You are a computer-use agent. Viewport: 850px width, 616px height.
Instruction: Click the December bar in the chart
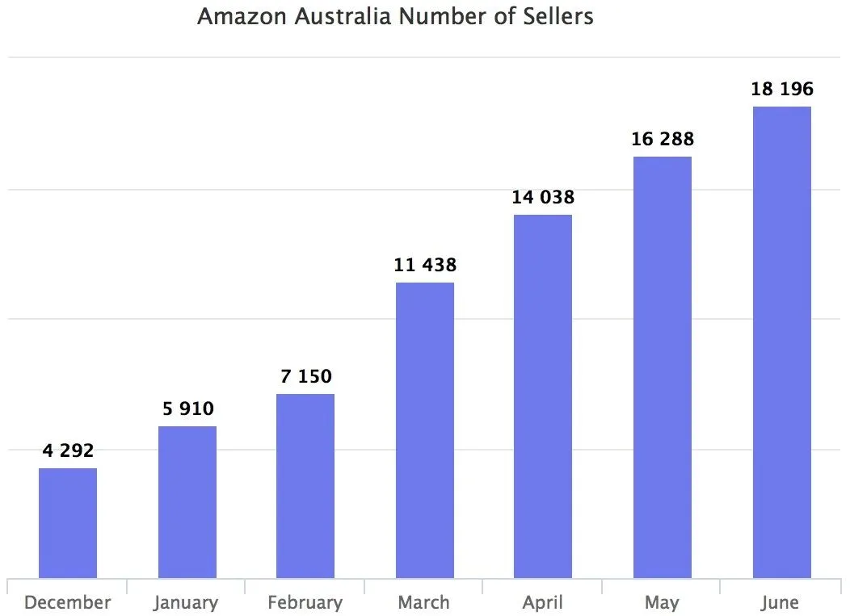click(68, 523)
